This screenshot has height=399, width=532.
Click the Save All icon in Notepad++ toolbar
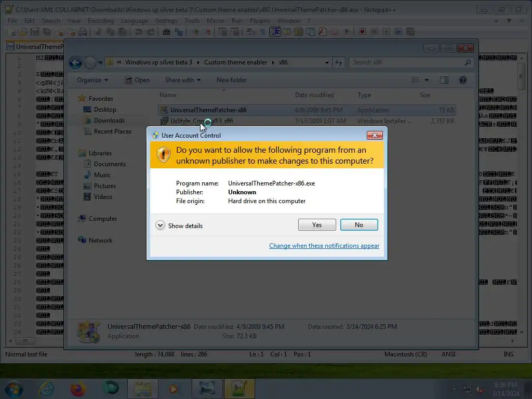pos(47,32)
